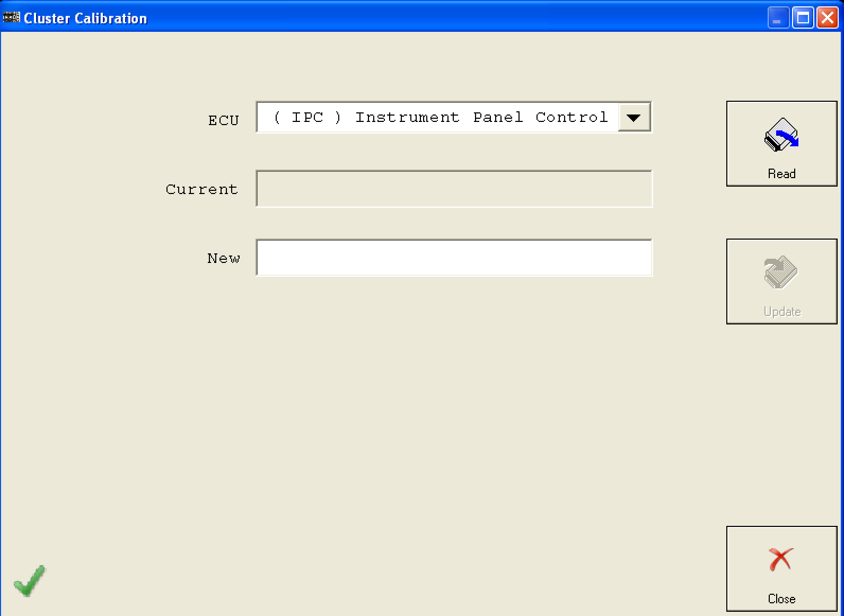This screenshot has width=844, height=616.
Task: Click the green checkmark status icon
Action: point(30,581)
